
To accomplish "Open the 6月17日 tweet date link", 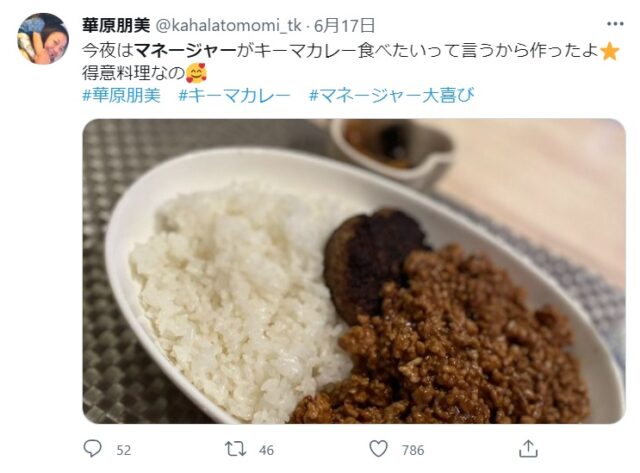I will click(x=344, y=26).
